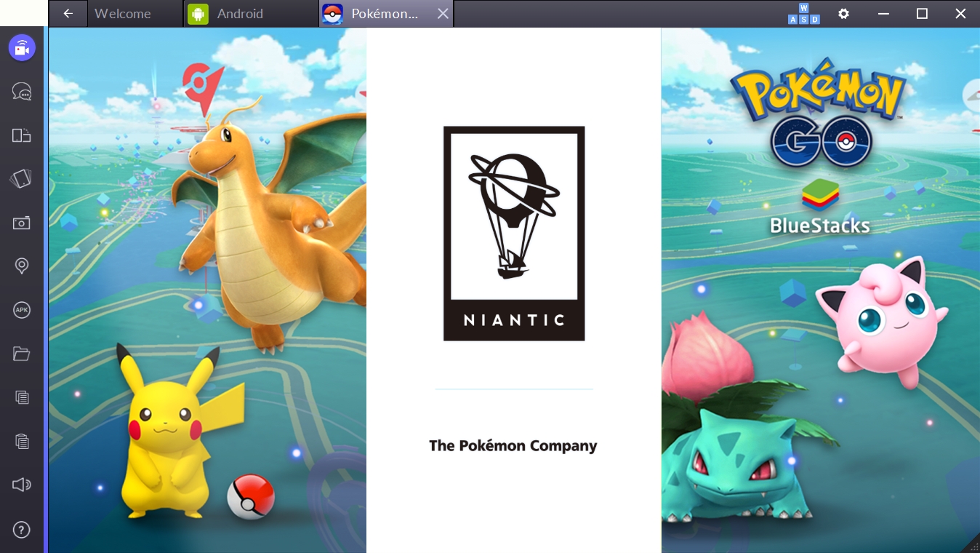Image resolution: width=980 pixels, height=553 pixels.
Task: Take a screenshot with the camera icon
Action: click(22, 223)
